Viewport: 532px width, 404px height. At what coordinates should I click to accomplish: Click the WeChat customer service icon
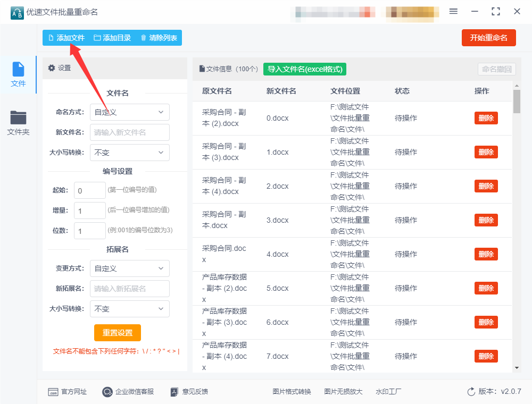click(107, 392)
